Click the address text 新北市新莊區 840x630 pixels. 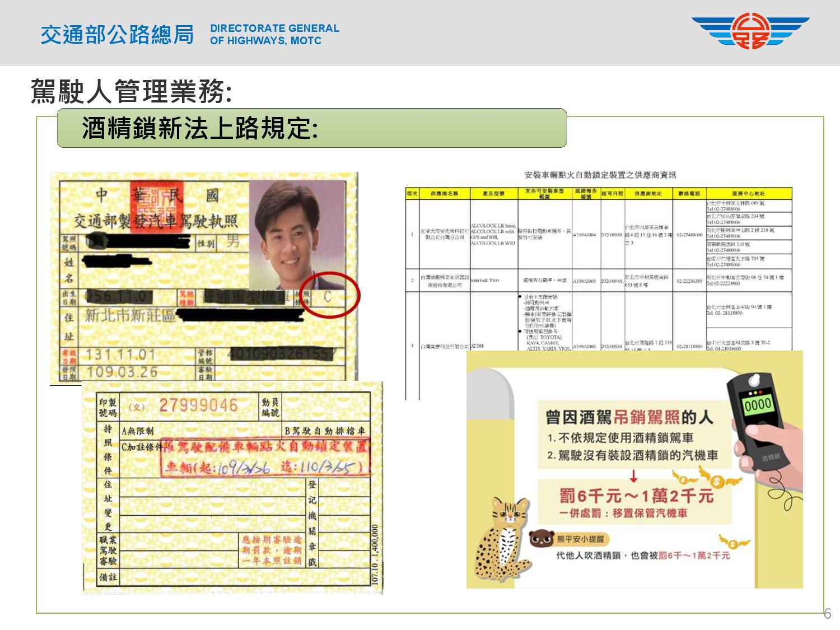(130, 316)
